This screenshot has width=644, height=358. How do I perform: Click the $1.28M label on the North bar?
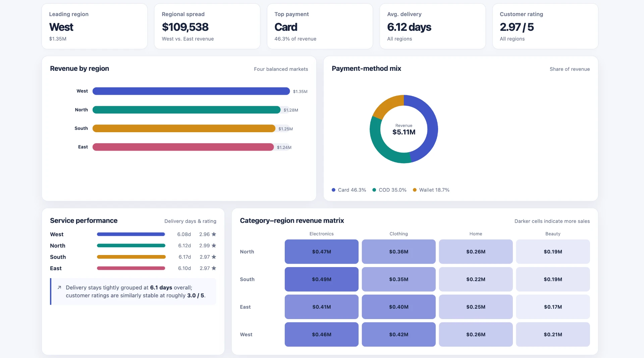coord(291,110)
